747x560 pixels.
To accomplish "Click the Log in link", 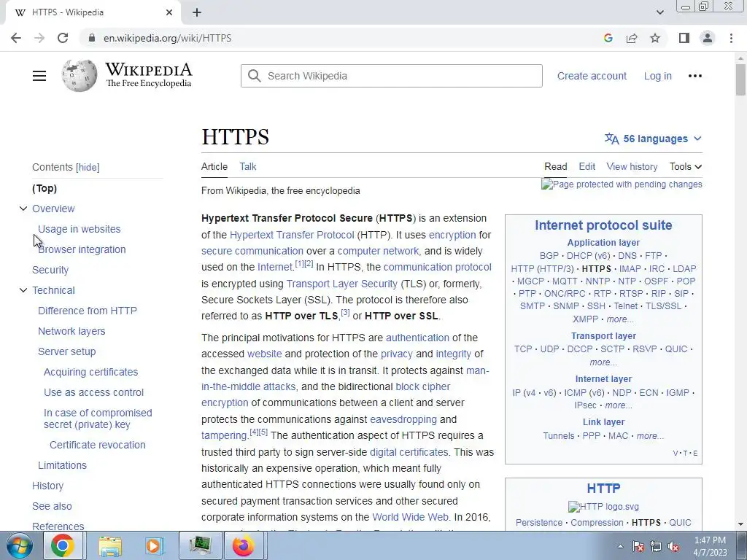I will 657,76.
